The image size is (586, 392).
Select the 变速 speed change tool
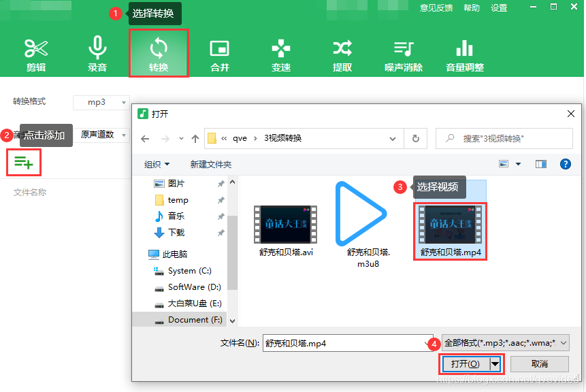coord(280,54)
